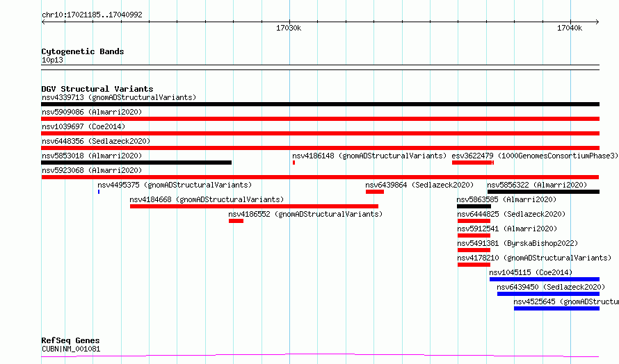Click the short red bar under nsv4186552
The height and width of the screenshot is (364, 619).
236,221
